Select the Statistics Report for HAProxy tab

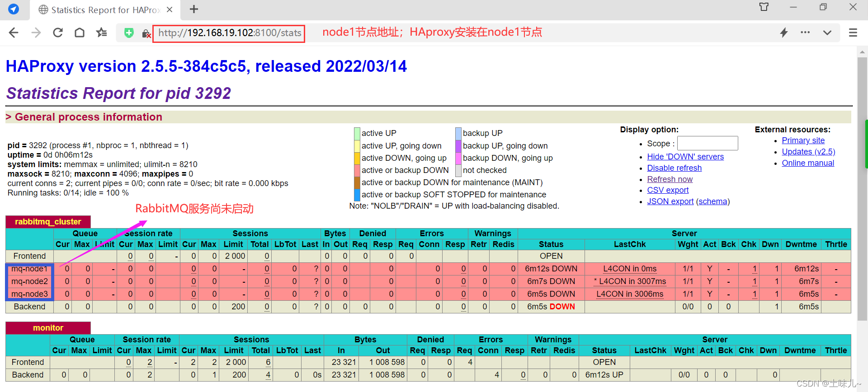coord(105,10)
